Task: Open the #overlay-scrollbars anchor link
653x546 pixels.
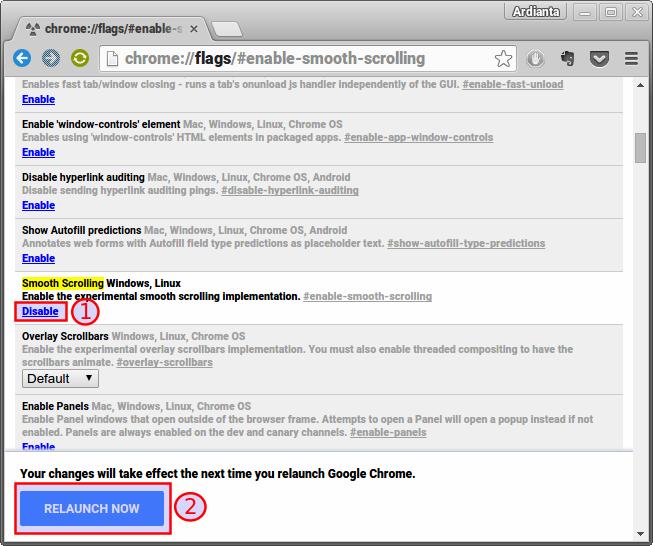Action: [164, 362]
